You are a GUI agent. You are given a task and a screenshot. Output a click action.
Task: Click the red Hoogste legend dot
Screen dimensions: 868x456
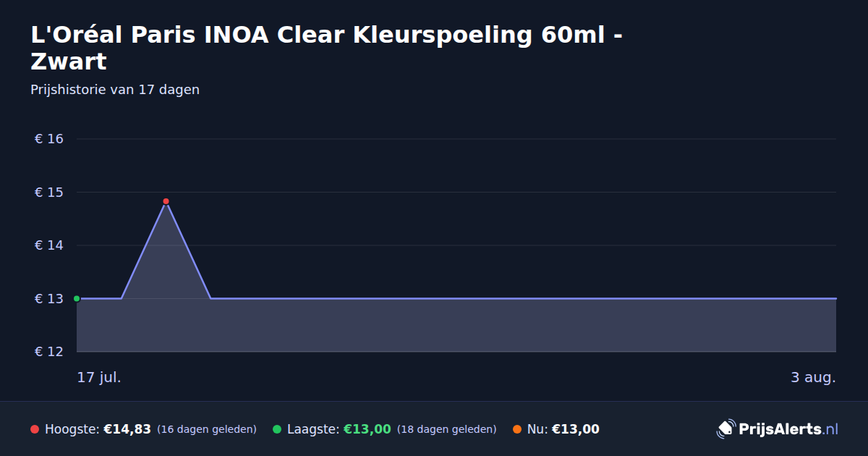click(x=35, y=429)
